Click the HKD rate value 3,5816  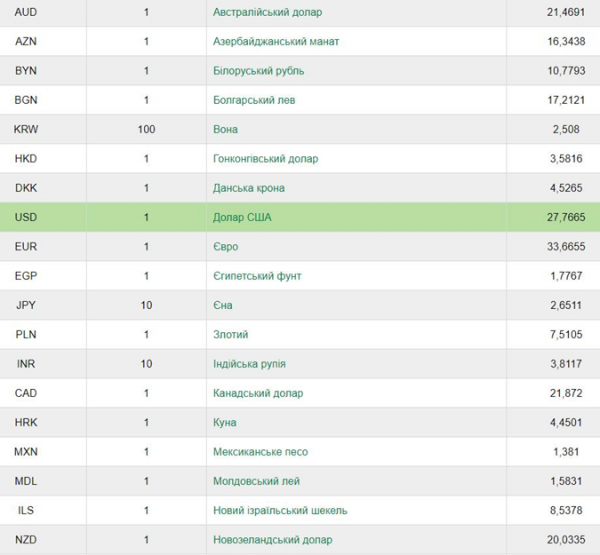tap(566, 159)
